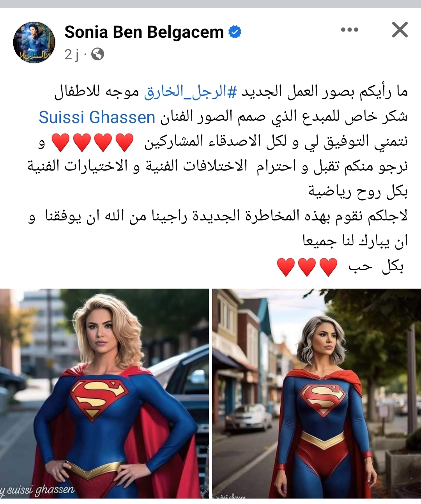Open the three-dot post options menu
The width and height of the screenshot is (421, 504).
coord(349,30)
